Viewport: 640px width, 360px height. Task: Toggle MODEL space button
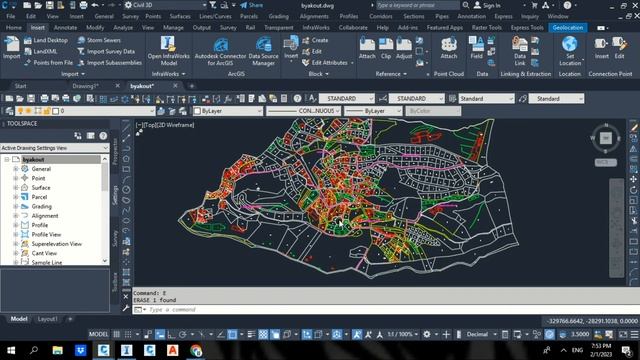pos(98,334)
